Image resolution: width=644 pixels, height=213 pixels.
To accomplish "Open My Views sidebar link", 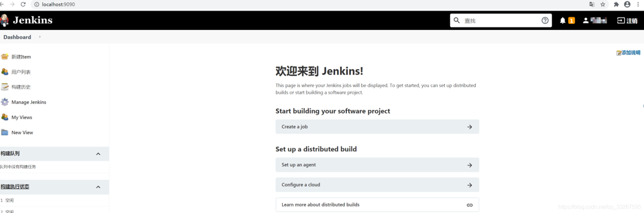I will tap(22, 117).
